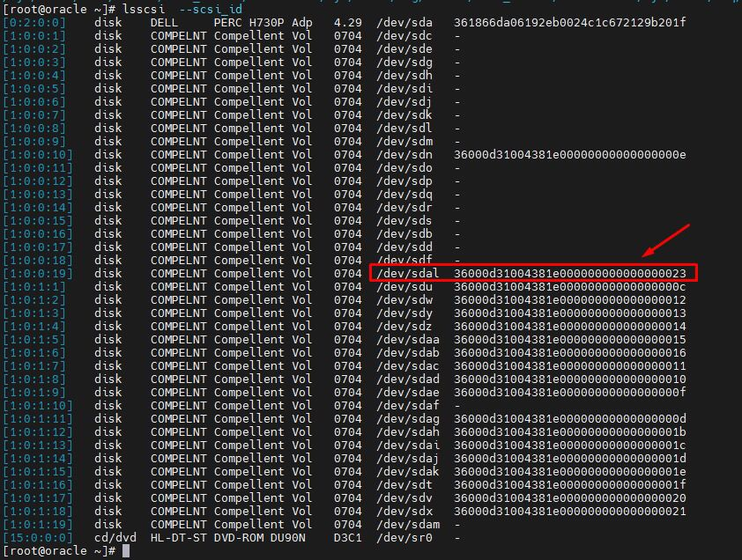The image size is (742, 560).
Task: Click the device path /dev/sdah
Action: tap(408, 432)
